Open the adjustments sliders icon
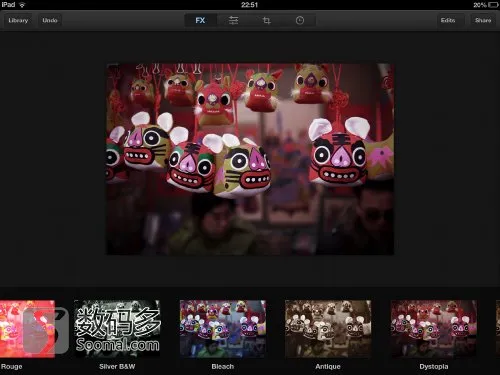The image size is (500, 375). point(233,20)
